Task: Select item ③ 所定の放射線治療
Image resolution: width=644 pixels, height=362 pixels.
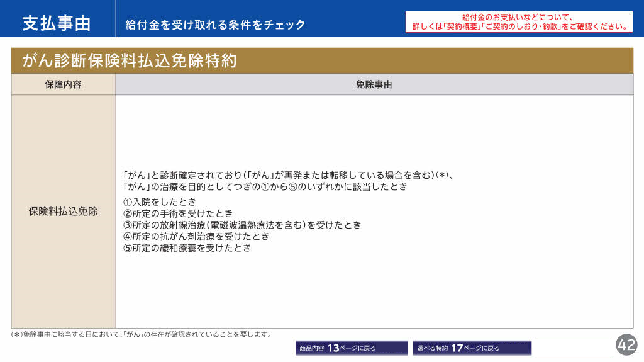Action: pyautogui.click(x=241, y=225)
